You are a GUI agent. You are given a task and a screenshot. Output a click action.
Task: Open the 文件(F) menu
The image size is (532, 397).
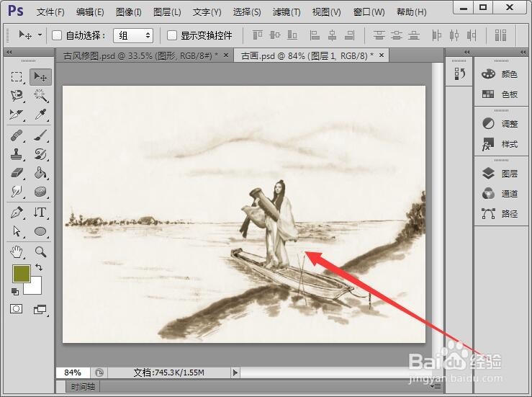50,12
